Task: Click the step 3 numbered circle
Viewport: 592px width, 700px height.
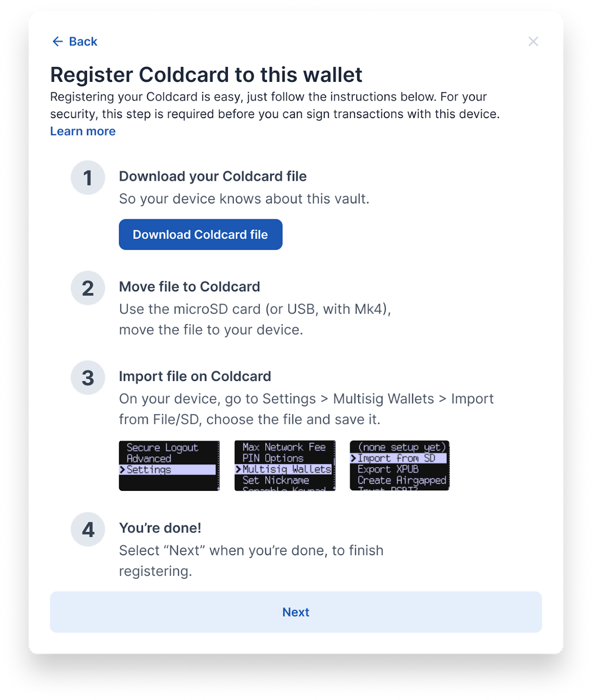Action: (x=88, y=378)
